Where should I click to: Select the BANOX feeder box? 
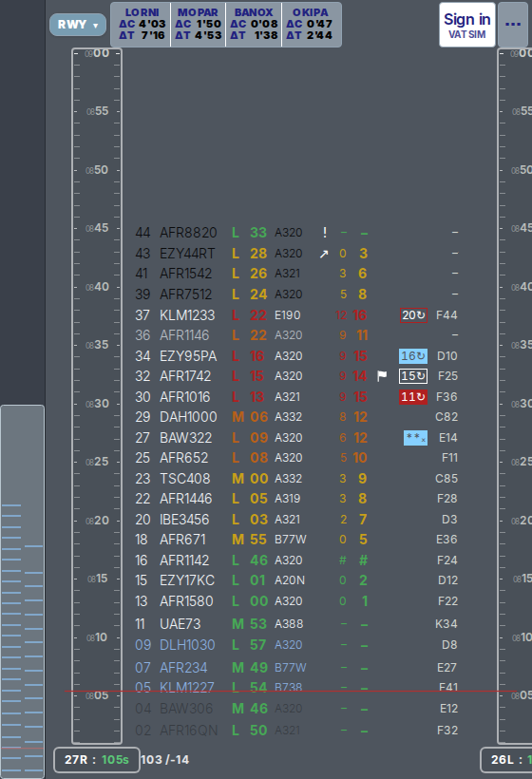coord(254,25)
